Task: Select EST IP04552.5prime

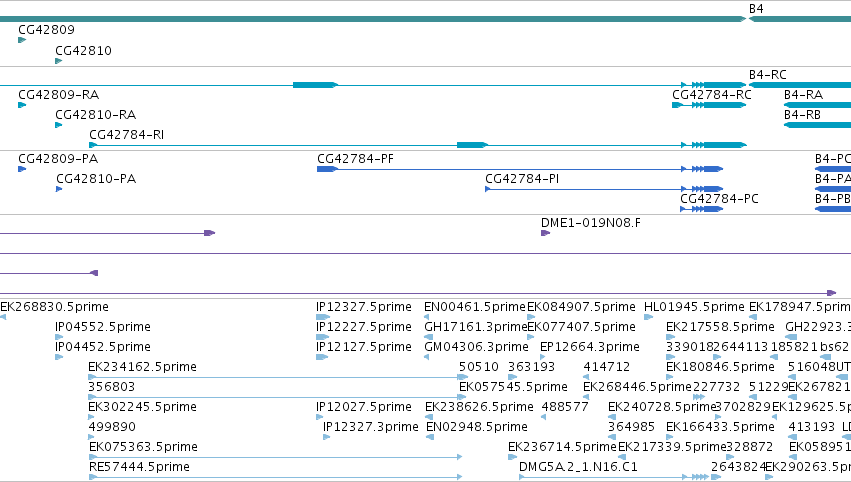Action: [x=103, y=327]
